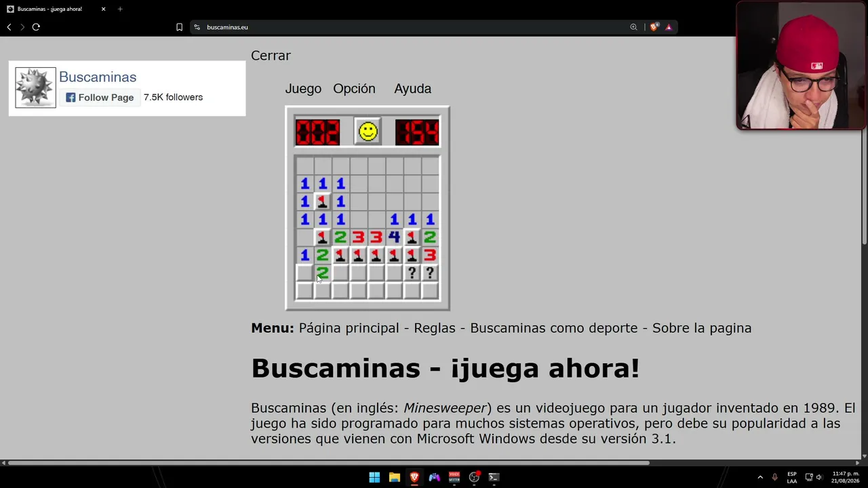
Task: Open the Brave Rewards triangle icon
Action: [x=669, y=27]
